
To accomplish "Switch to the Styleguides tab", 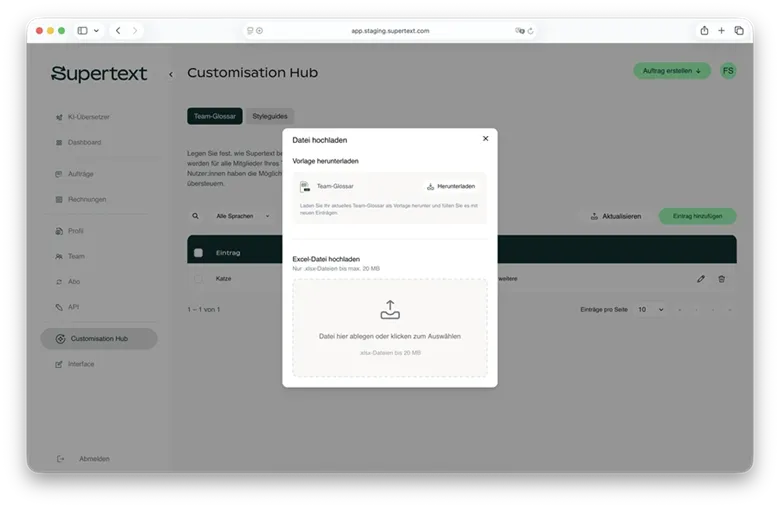I will (270, 116).
